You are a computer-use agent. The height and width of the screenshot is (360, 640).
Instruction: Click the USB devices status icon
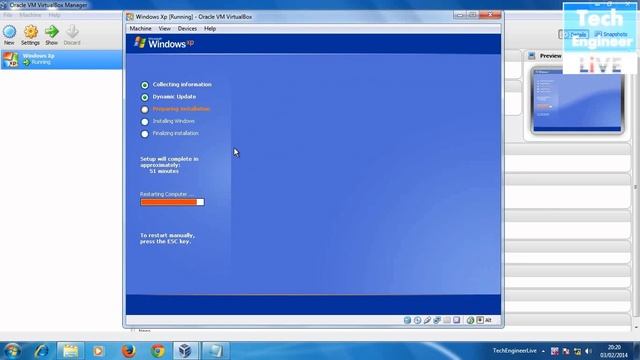[x=427, y=320]
